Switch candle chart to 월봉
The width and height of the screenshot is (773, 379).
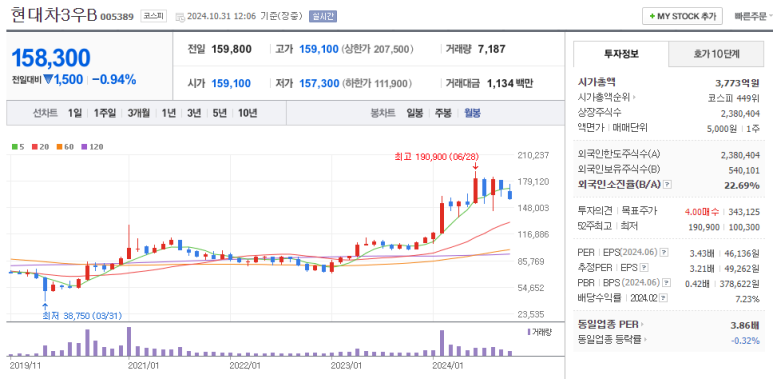pos(472,113)
